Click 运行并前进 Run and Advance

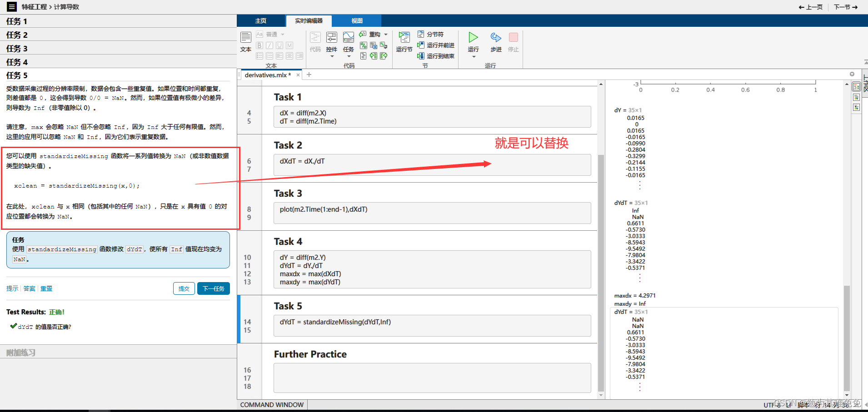point(436,45)
